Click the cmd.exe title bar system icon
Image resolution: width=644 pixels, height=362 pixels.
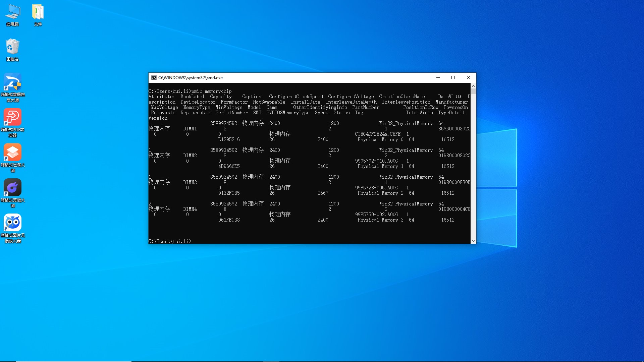point(154,77)
